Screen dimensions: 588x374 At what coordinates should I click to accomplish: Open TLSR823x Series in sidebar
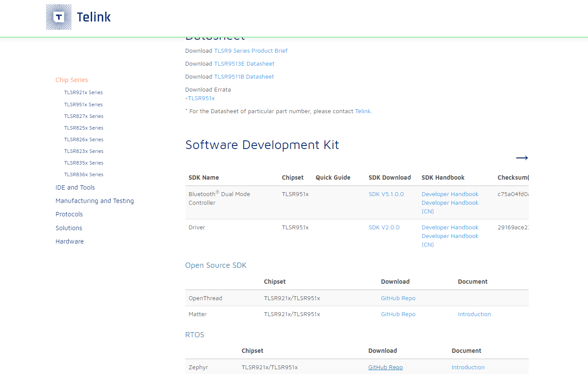tap(84, 151)
